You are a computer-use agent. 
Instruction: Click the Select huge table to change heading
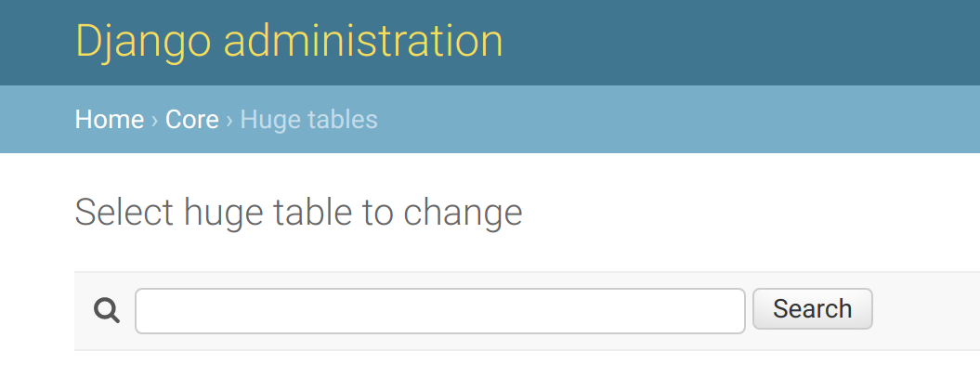[299, 213]
